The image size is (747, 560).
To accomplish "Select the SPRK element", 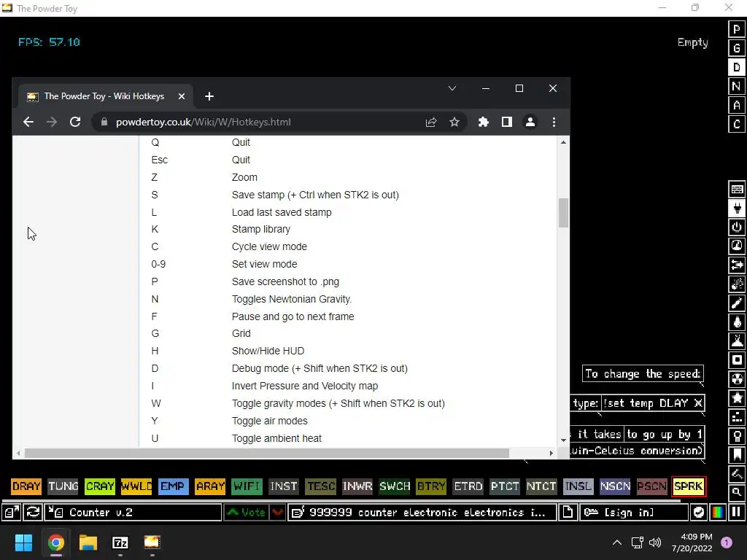I will (x=689, y=486).
